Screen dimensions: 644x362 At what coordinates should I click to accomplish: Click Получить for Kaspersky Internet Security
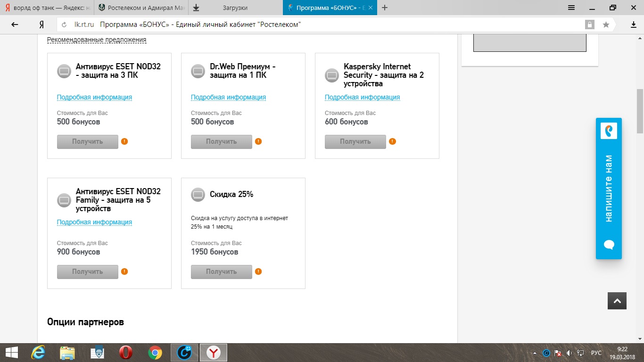pyautogui.click(x=355, y=141)
